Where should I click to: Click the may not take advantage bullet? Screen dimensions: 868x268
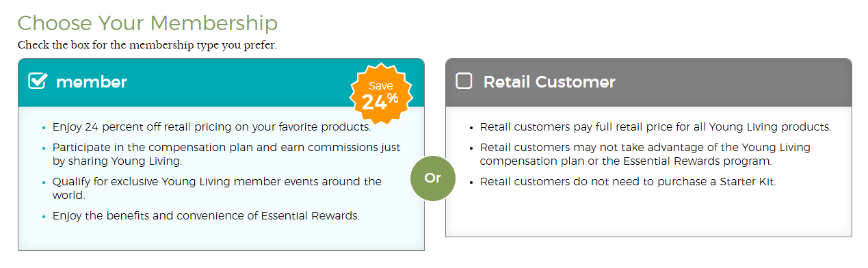pos(645,155)
